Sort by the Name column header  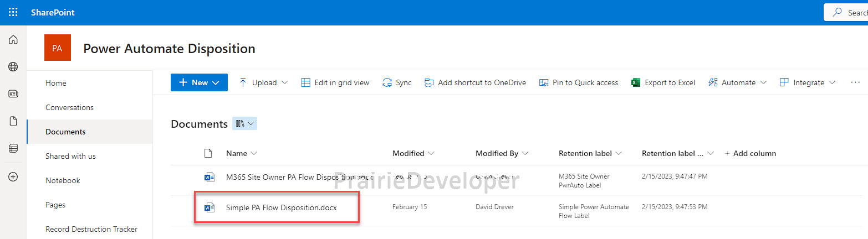tap(242, 153)
